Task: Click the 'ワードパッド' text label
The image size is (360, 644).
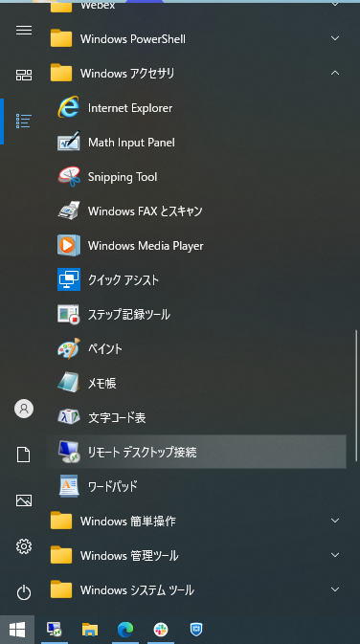Action: (x=112, y=487)
